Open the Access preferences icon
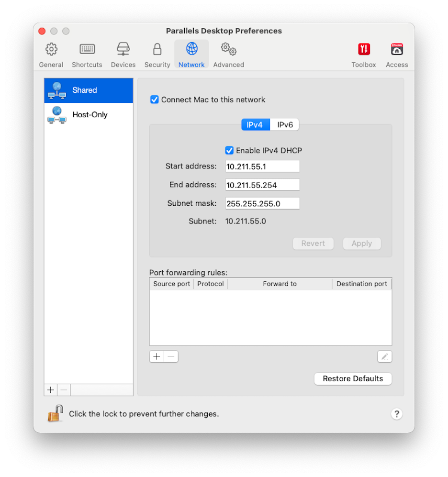448x477 pixels. coord(397,49)
